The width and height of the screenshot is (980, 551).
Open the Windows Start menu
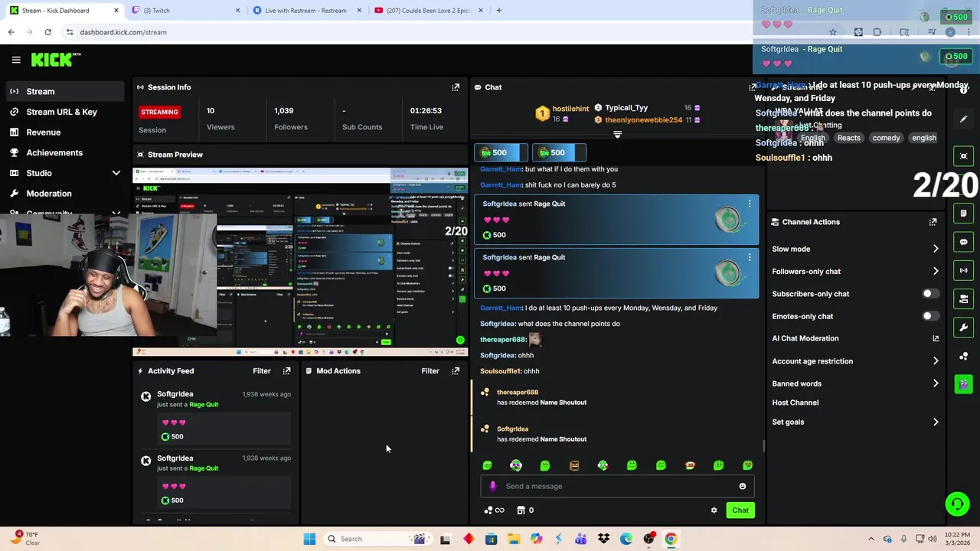[x=309, y=539]
